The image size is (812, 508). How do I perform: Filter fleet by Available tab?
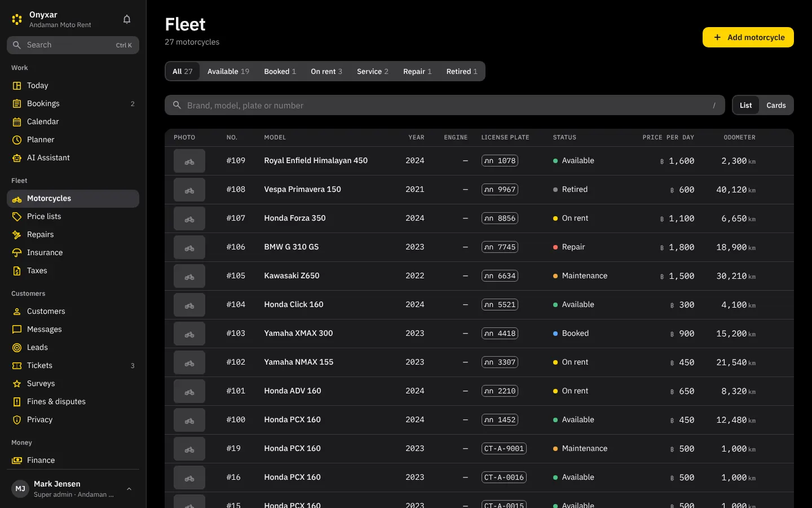point(228,72)
